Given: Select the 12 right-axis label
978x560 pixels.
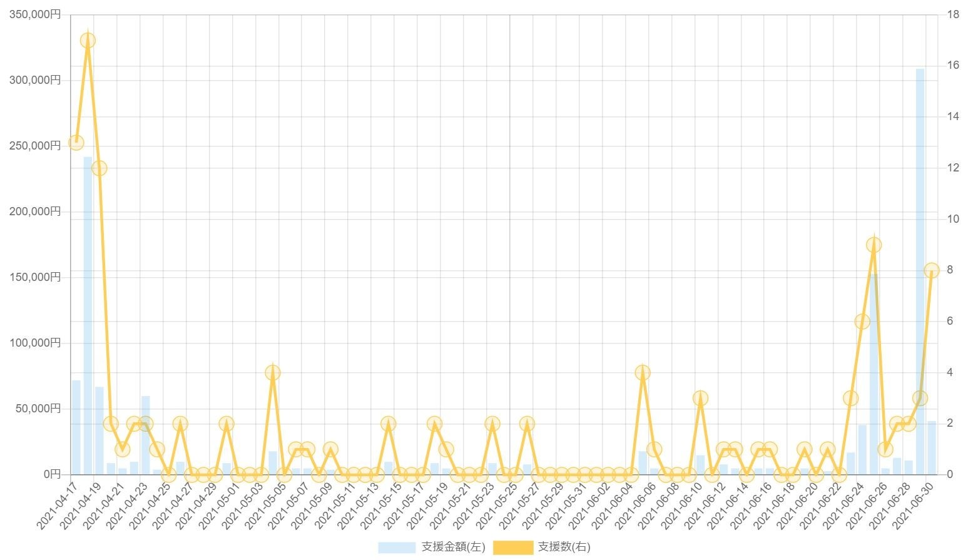Looking at the screenshot, I should 953,168.
